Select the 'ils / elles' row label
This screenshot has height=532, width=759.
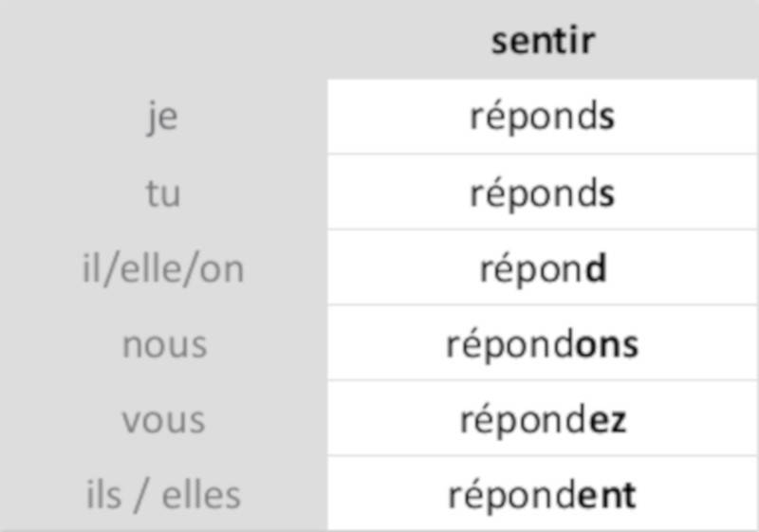tap(163, 495)
